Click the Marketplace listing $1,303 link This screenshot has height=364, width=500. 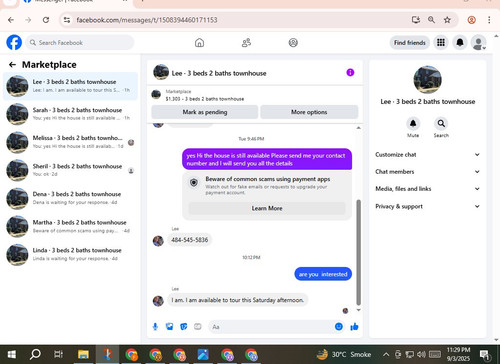coord(205,99)
